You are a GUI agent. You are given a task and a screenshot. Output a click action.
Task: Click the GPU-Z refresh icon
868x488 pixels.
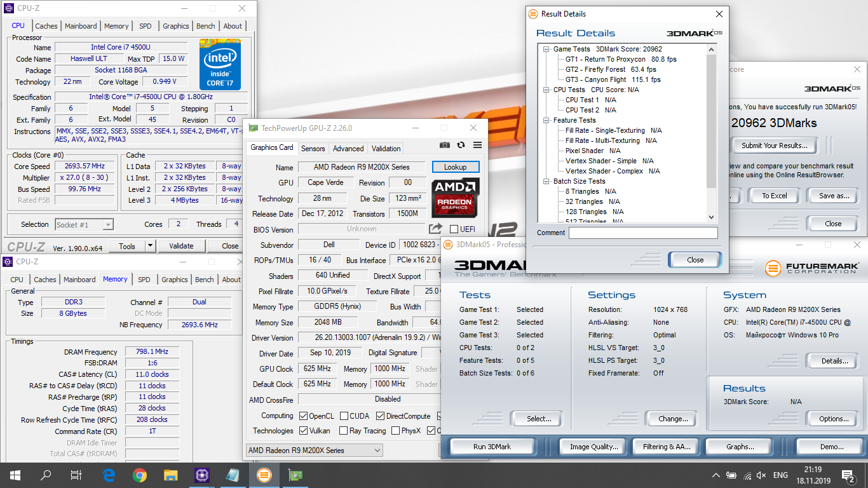point(461,145)
